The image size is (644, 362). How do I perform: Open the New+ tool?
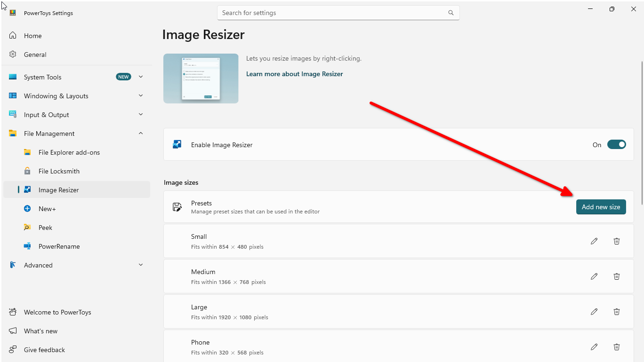click(47, 208)
